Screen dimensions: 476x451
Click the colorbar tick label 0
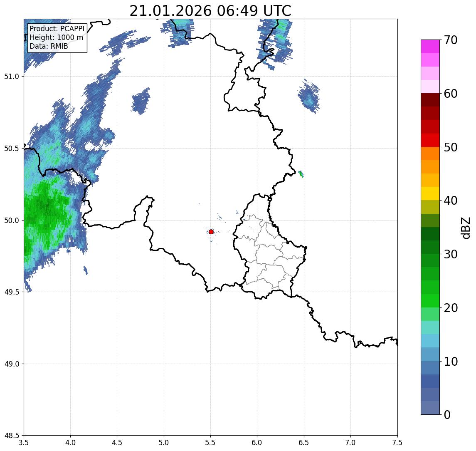(x=447, y=414)
